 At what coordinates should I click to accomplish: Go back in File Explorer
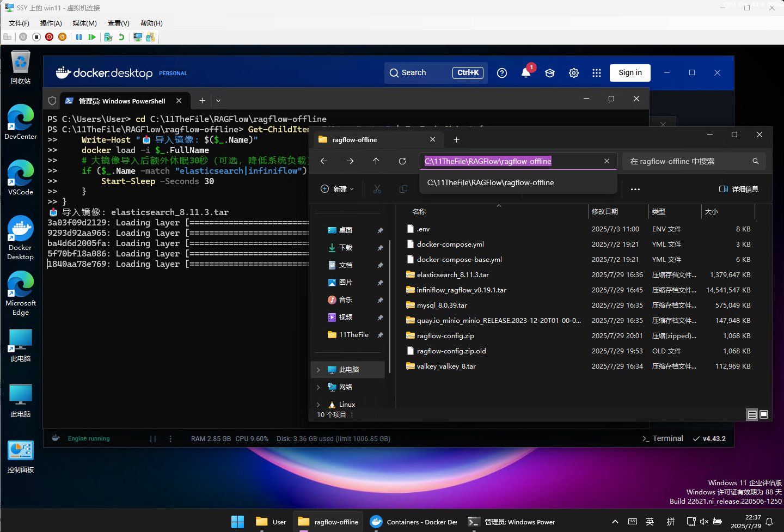click(x=324, y=161)
